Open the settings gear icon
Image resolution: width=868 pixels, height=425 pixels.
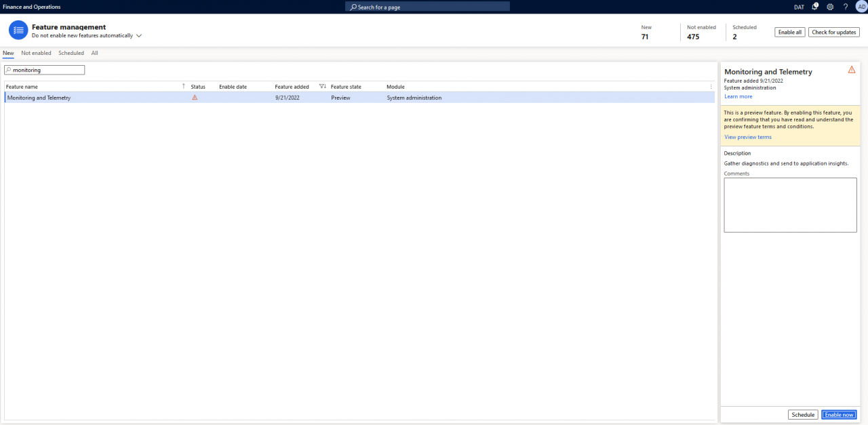[830, 7]
